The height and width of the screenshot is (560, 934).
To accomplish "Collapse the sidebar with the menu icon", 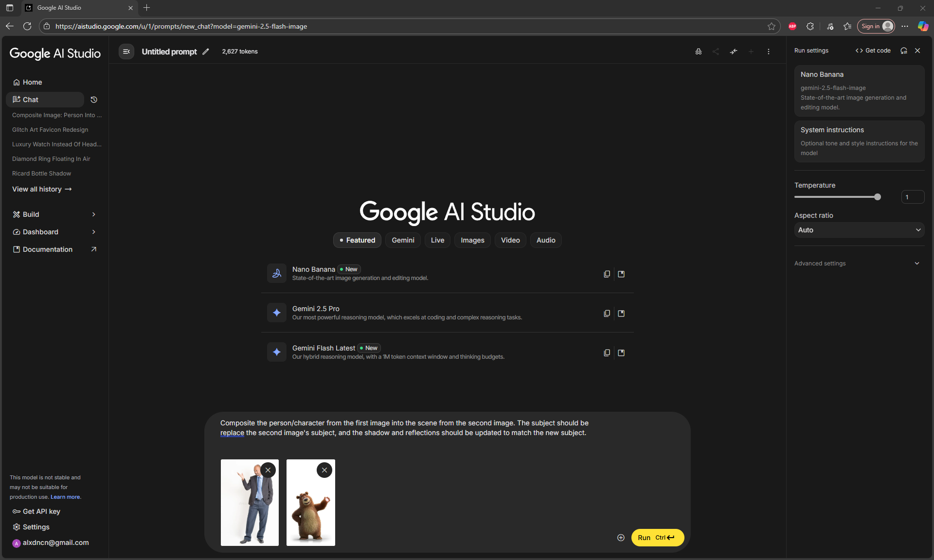I will tap(126, 52).
